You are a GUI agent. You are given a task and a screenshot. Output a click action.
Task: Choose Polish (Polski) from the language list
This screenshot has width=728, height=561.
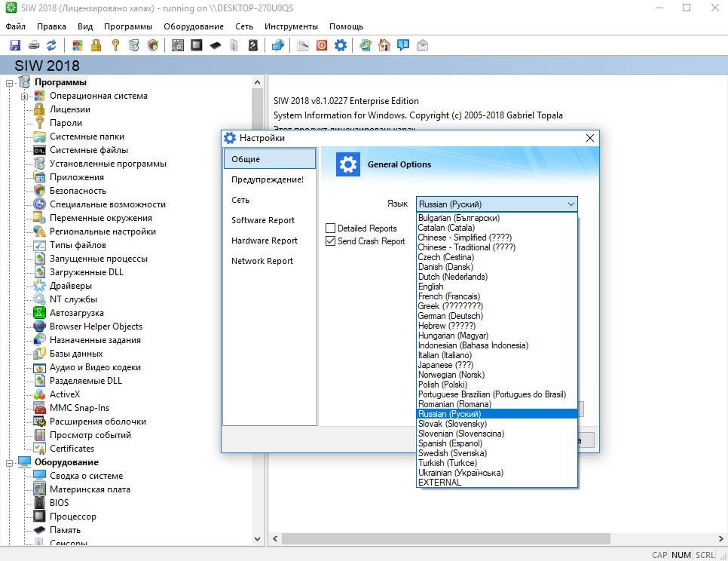tap(497, 385)
